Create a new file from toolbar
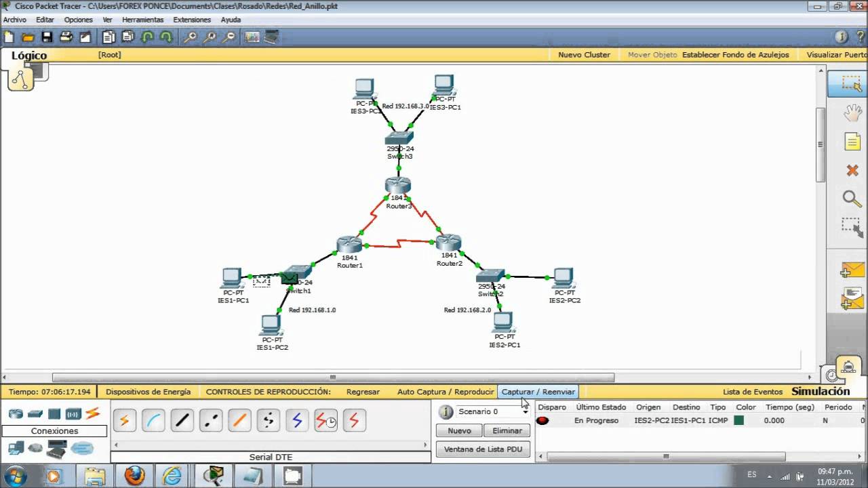The height and width of the screenshot is (488, 868). [x=9, y=37]
